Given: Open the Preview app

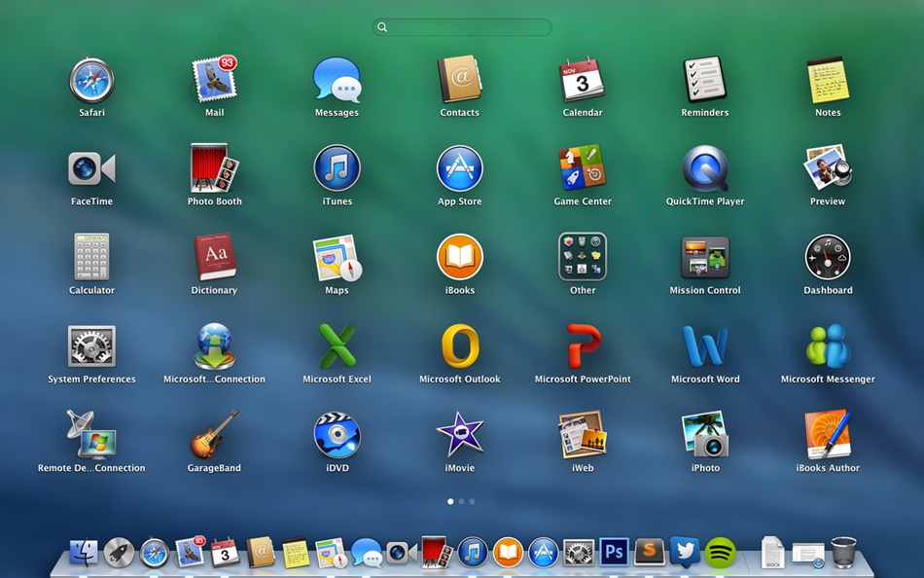Looking at the screenshot, I should pyautogui.click(x=828, y=168).
